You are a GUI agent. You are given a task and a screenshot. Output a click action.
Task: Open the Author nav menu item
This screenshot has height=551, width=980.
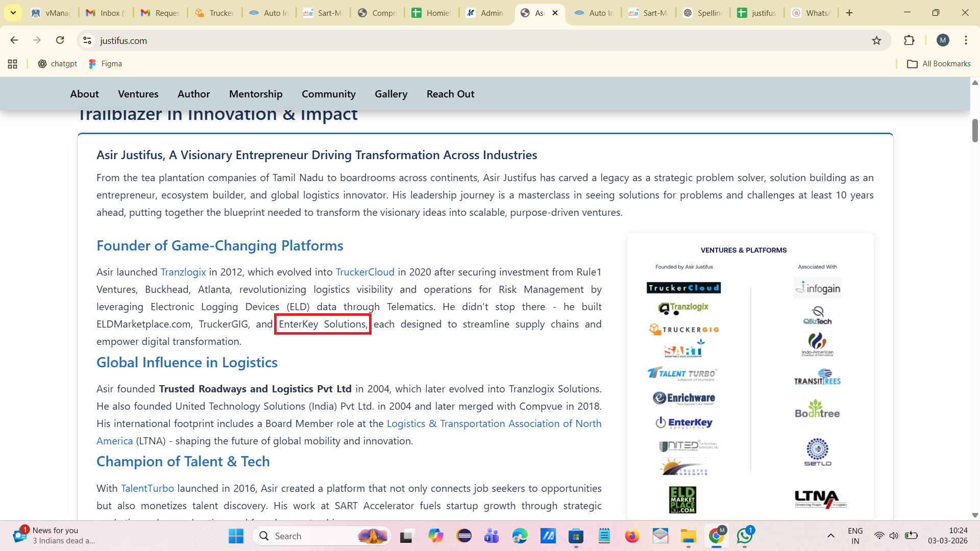[x=193, y=94]
